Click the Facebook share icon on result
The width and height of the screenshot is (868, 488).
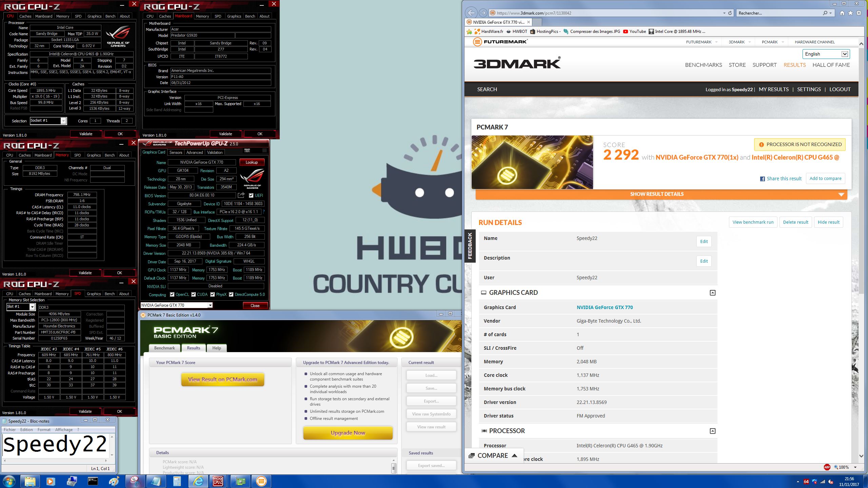(762, 179)
